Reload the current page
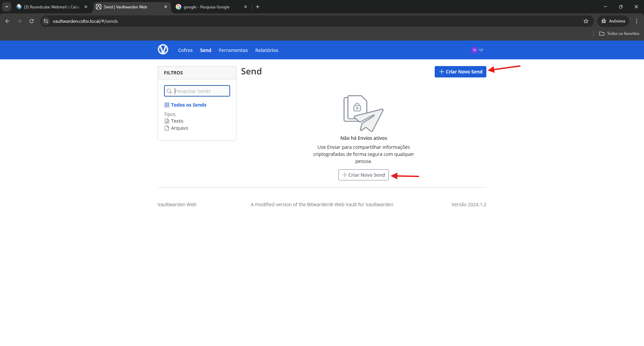This screenshot has height=346, width=644. 32,21
